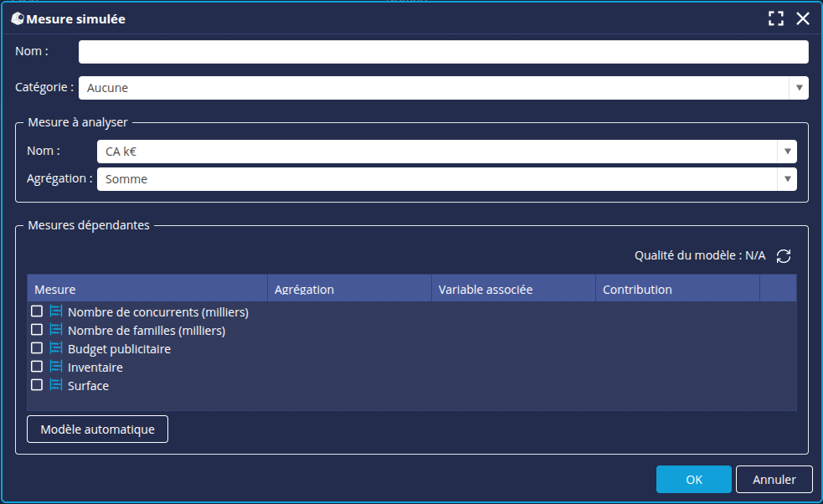Viewport: 823px width, 504px height.
Task: Confirm the dialog with OK
Action: tap(693, 479)
